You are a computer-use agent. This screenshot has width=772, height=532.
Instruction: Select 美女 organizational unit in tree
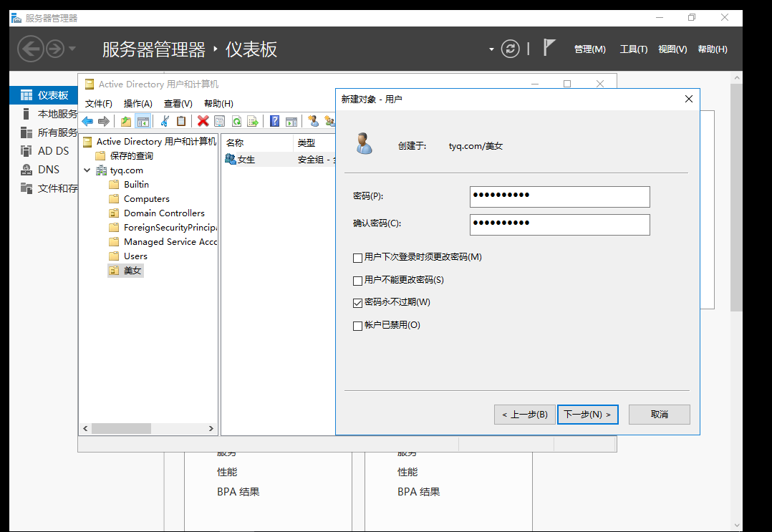[x=125, y=270]
